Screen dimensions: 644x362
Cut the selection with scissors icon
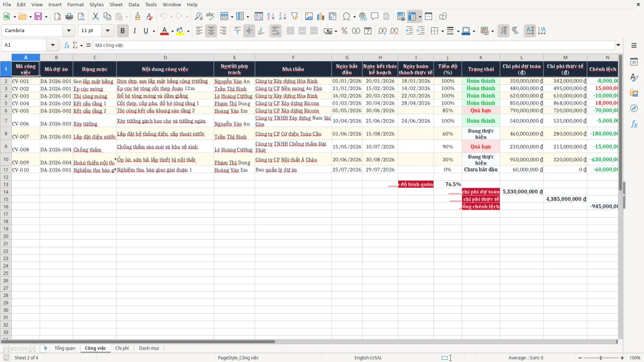click(x=96, y=17)
